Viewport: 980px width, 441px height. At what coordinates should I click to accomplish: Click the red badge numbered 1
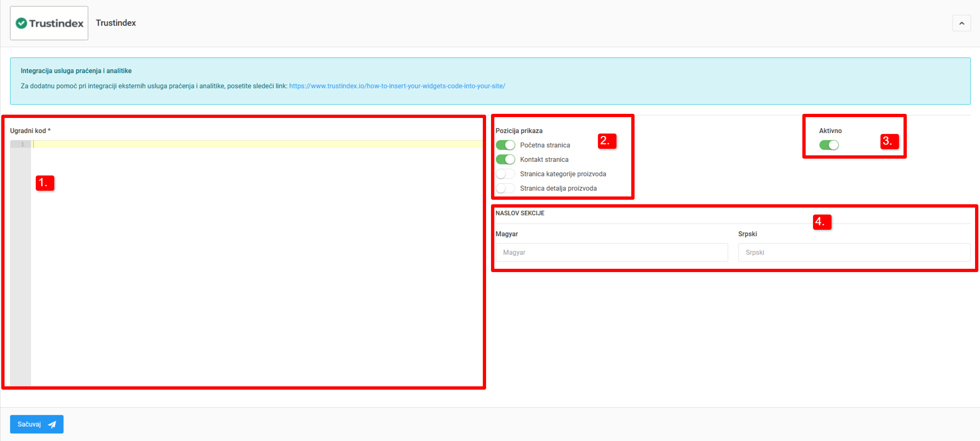click(45, 182)
